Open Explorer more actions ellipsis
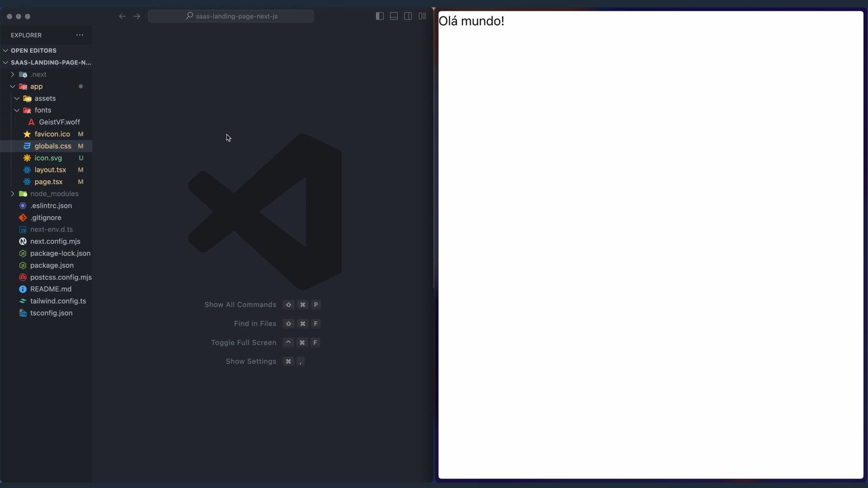The image size is (868, 488). 80,35
